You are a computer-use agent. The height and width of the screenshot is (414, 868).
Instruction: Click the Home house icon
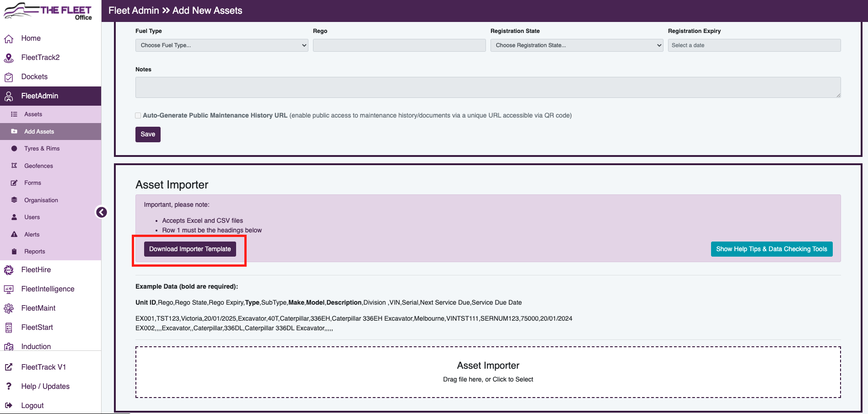[9, 39]
